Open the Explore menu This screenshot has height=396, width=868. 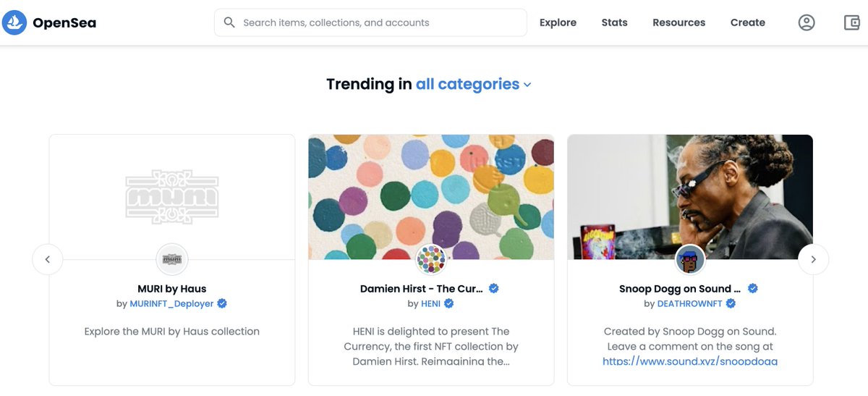point(558,22)
